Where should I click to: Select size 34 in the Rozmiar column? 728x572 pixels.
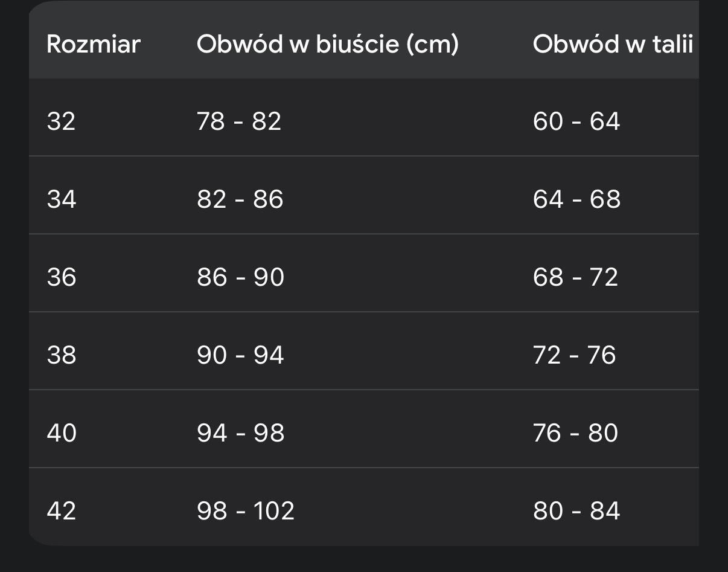pyautogui.click(x=62, y=199)
